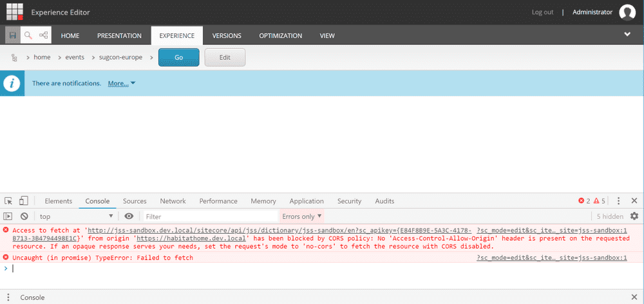Click the Log out link
The height and width of the screenshot is (304, 644).
(542, 12)
